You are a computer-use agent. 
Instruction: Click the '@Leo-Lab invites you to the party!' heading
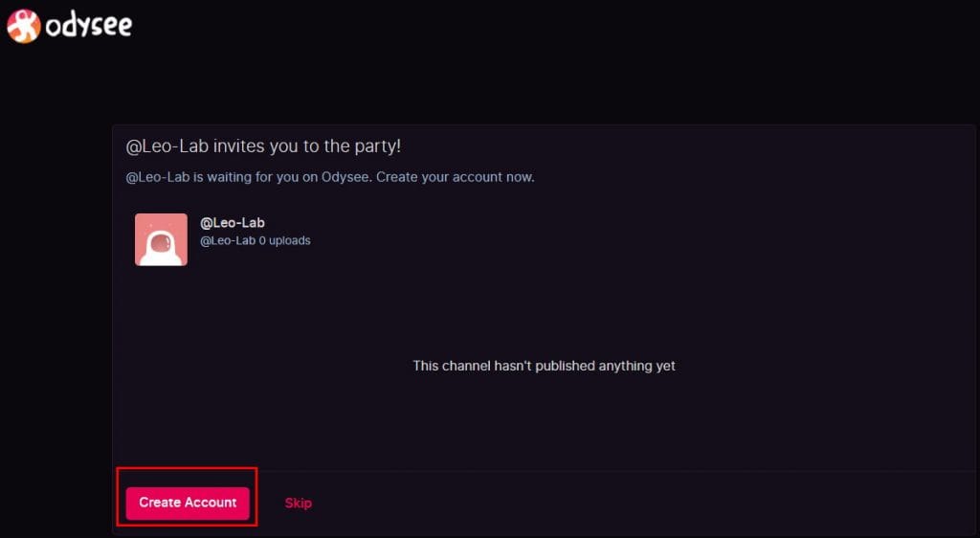(x=263, y=146)
